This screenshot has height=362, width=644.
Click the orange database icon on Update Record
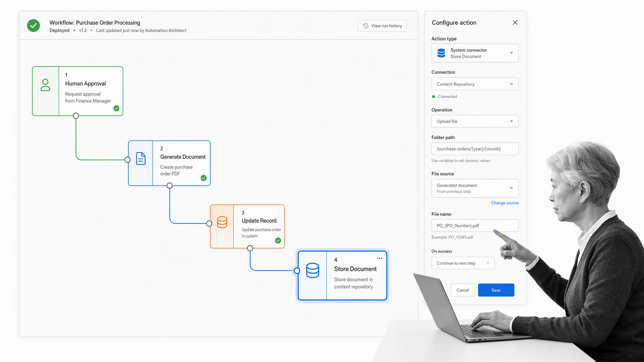[x=222, y=222]
